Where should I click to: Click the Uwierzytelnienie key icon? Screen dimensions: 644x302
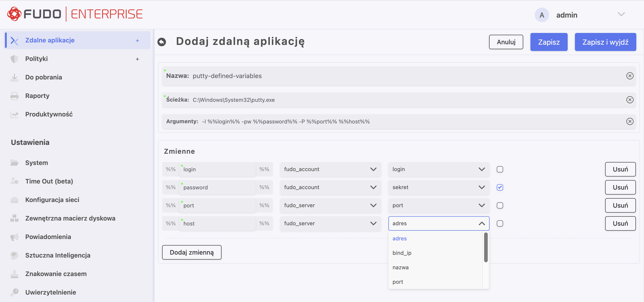click(14, 292)
